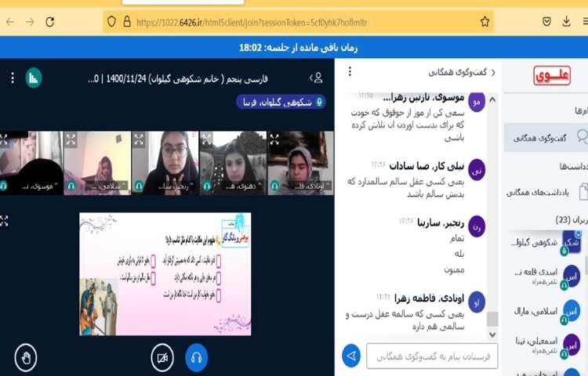Click the talking indicator for شکوهی گیلوان
588x376 pixels.
tap(281, 103)
